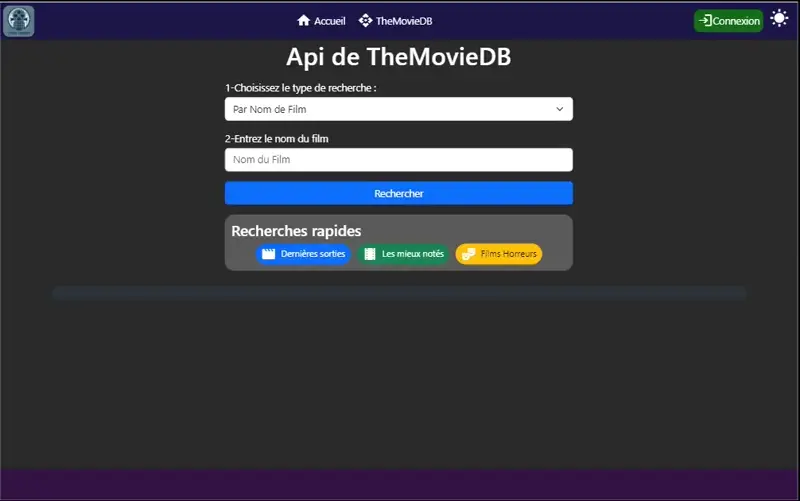The image size is (800, 501).
Task: Click the Dernières sorties quick search button
Action: 303,254
